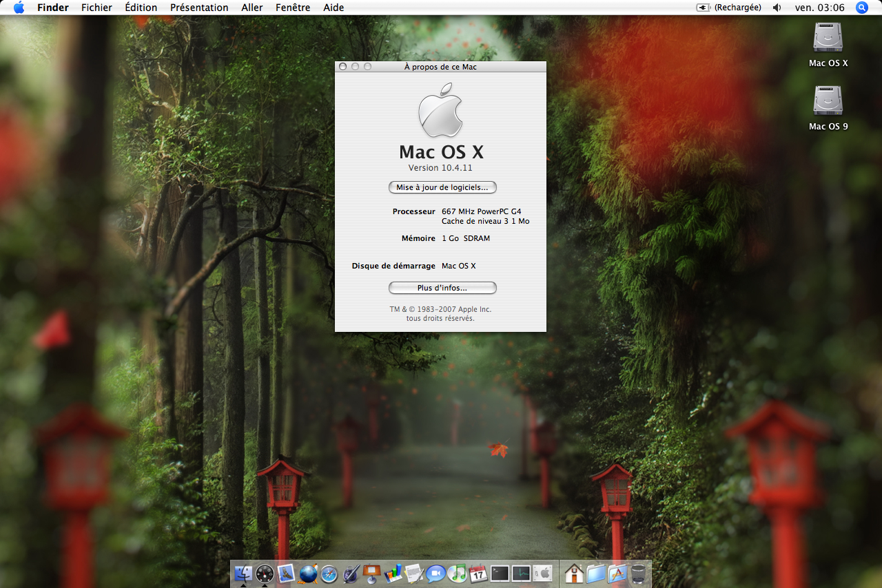The image size is (882, 588).
Task: Launch TextEdit from the dock
Action: (x=414, y=573)
